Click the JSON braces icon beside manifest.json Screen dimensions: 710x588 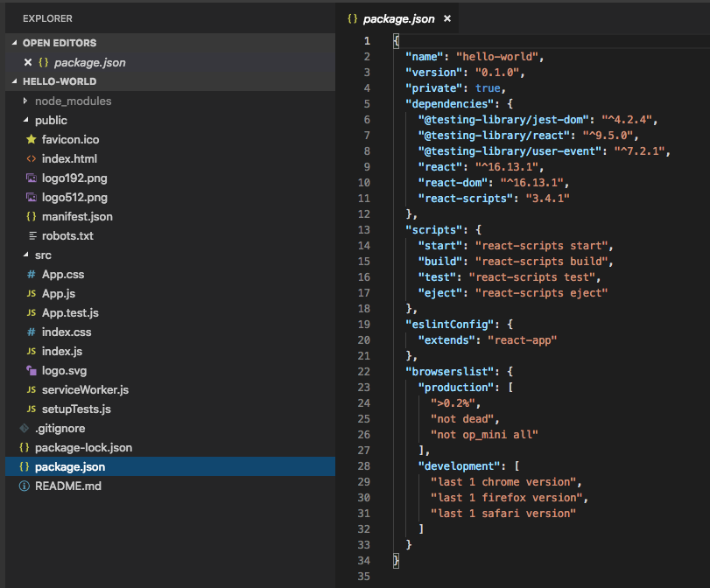coord(32,216)
